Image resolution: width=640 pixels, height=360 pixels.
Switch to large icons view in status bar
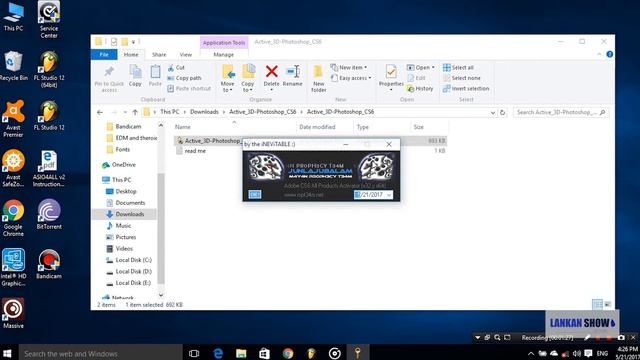click(x=608, y=304)
